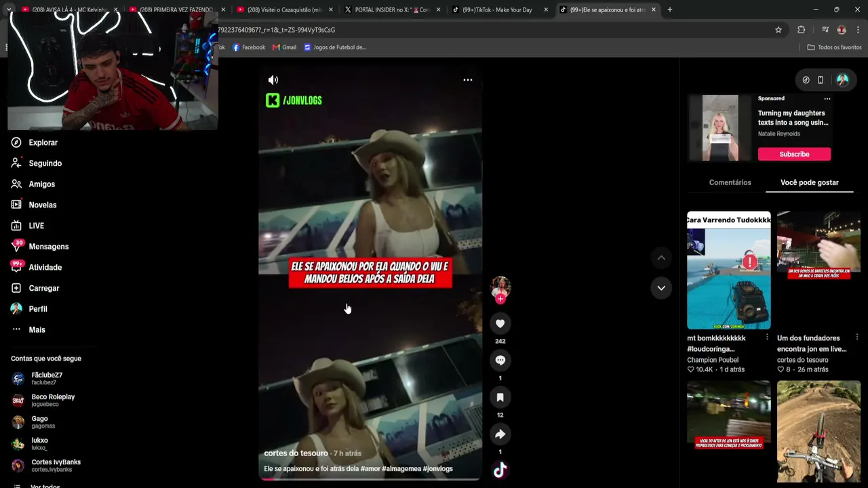The image size is (868, 488).
Task: Follow the creator via the red plus badge
Action: (x=500, y=299)
